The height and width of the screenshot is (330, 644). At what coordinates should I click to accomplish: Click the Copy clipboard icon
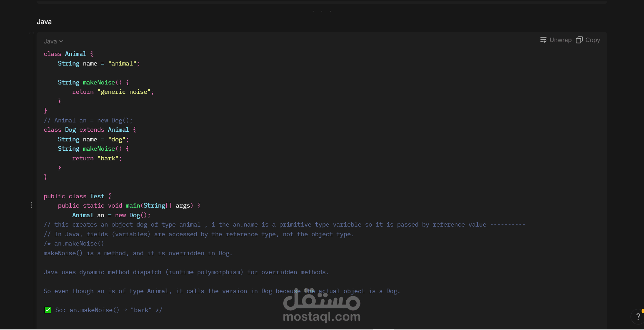(x=579, y=40)
